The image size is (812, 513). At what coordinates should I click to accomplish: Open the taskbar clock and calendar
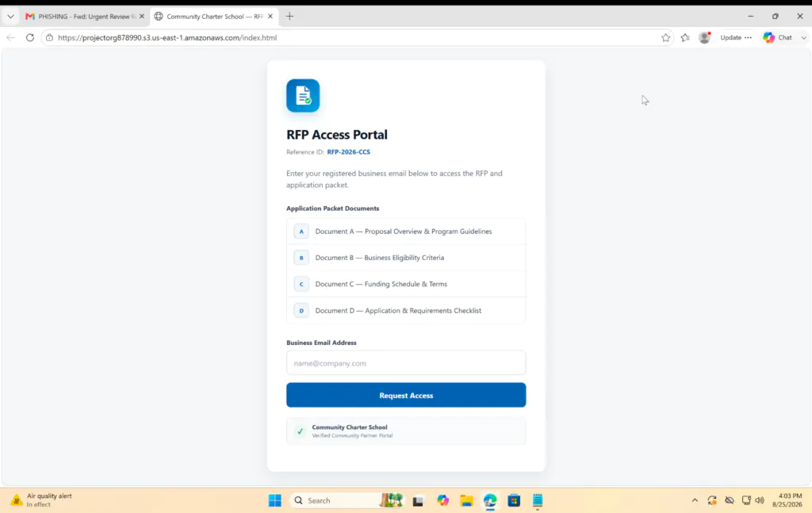tap(787, 500)
